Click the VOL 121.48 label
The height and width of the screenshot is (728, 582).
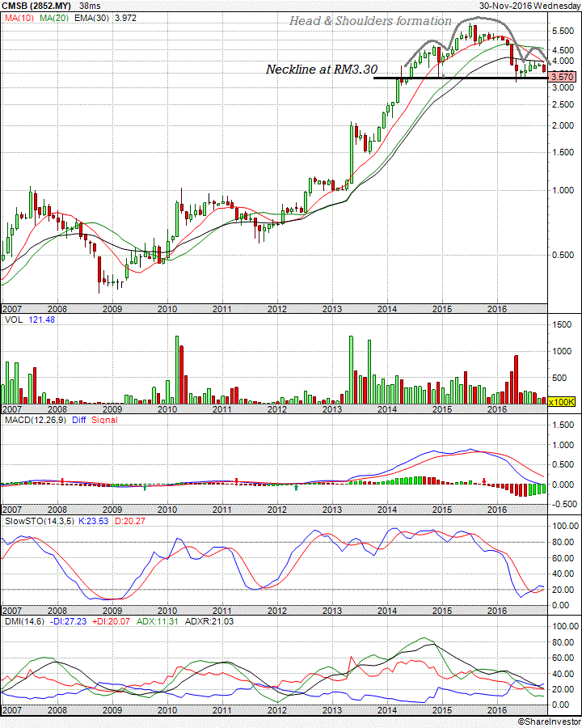pyautogui.click(x=30, y=320)
